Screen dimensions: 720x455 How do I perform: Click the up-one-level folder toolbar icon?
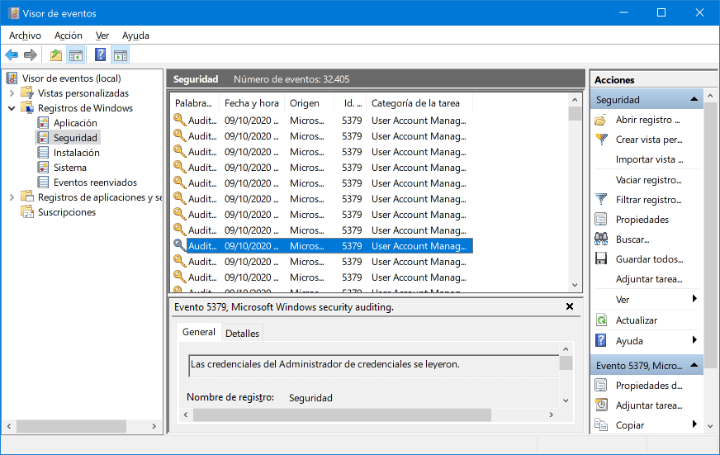pyautogui.click(x=56, y=55)
